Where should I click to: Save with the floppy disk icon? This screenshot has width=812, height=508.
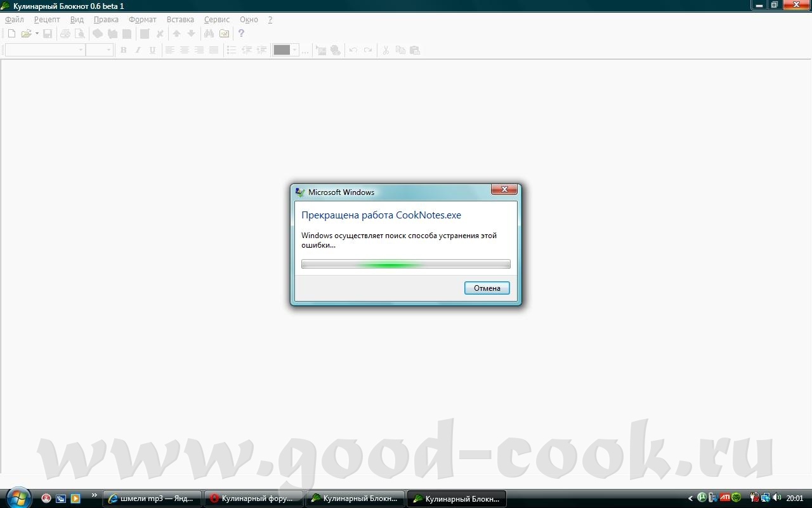[x=48, y=34]
